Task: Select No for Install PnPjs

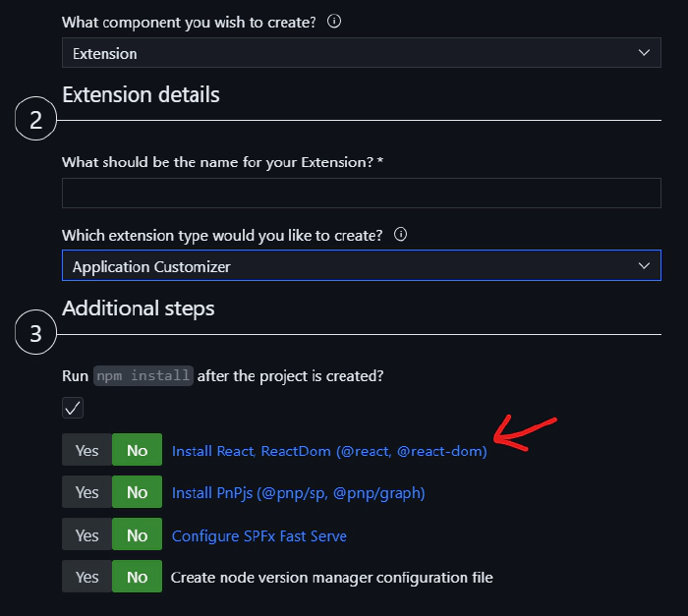Action: pyautogui.click(x=137, y=493)
